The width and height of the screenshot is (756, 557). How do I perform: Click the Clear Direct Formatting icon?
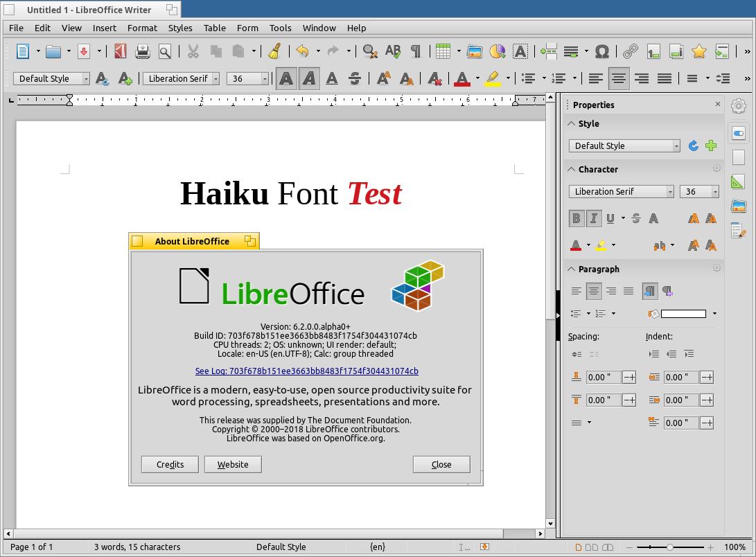pos(434,78)
